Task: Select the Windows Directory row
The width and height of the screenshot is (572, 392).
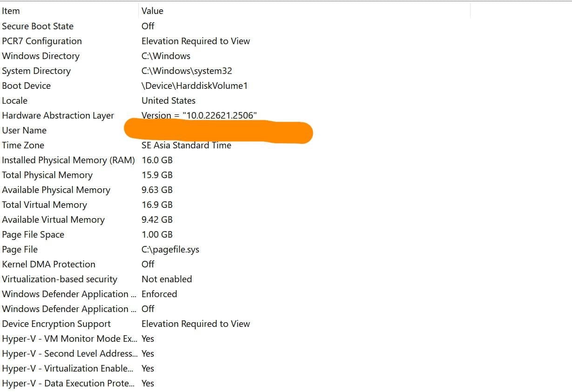Action: point(41,56)
